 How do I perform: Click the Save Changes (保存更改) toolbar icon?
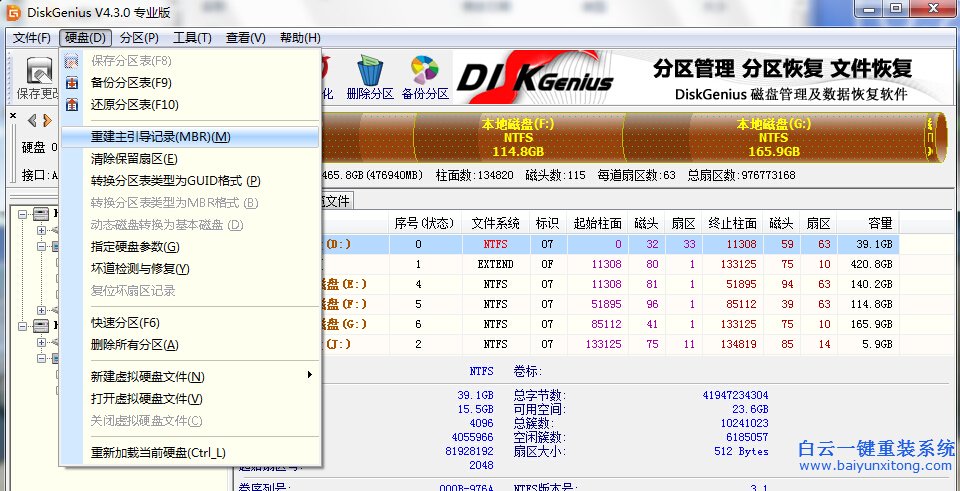coord(39,72)
